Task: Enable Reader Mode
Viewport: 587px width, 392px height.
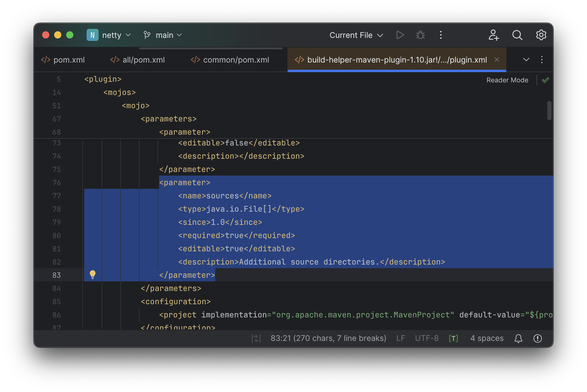Action: pos(507,80)
